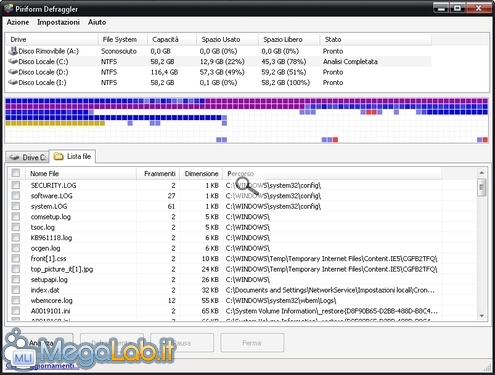Tick the checkbox for SECURITY.LOG
The height and width of the screenshot is (375, 495).
[x=16, y=185]
